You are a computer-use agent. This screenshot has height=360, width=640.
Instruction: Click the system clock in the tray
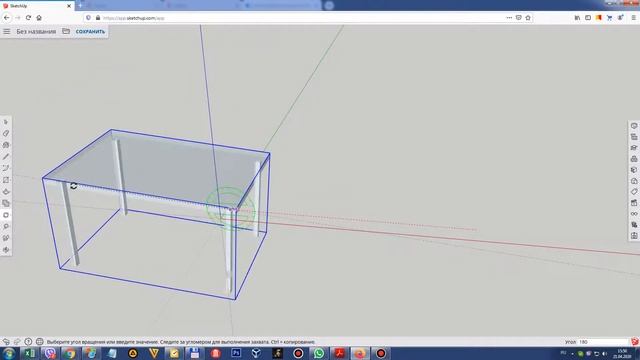click(622, 353)
